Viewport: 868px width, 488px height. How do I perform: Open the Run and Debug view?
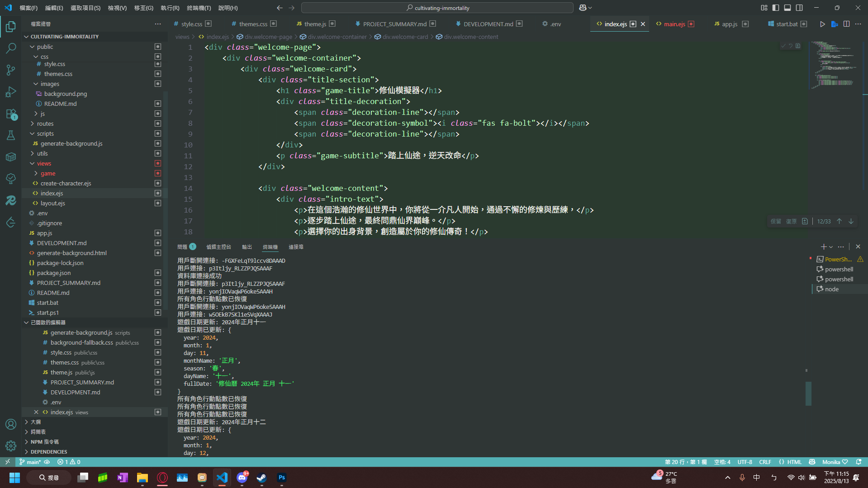[x=11, y=92]
